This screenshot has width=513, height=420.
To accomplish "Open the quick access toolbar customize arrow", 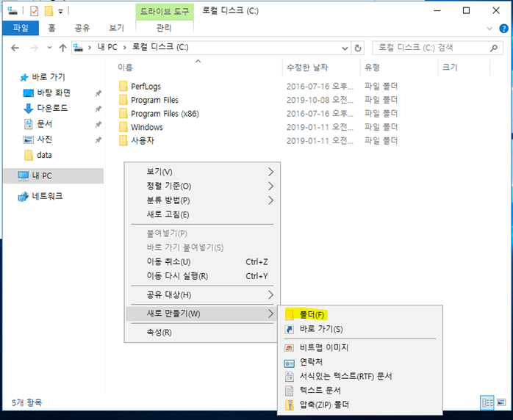I will [x=60, y=12].
